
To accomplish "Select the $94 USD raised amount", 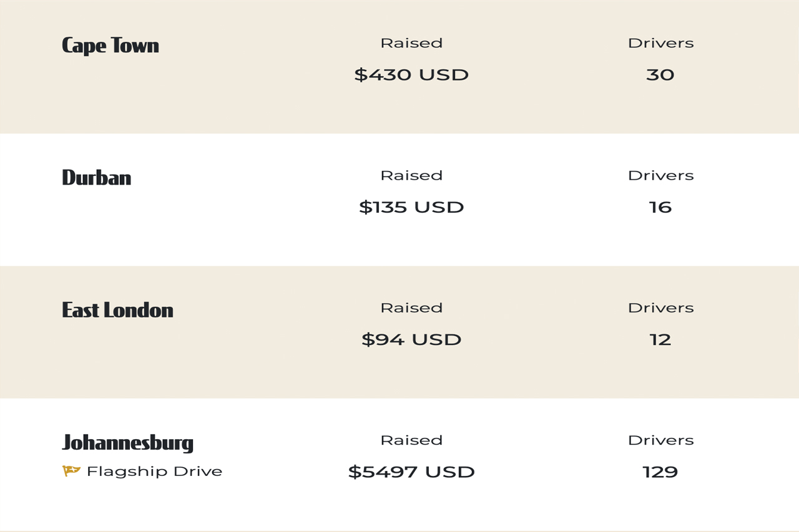I will click(x=411, y=340).
